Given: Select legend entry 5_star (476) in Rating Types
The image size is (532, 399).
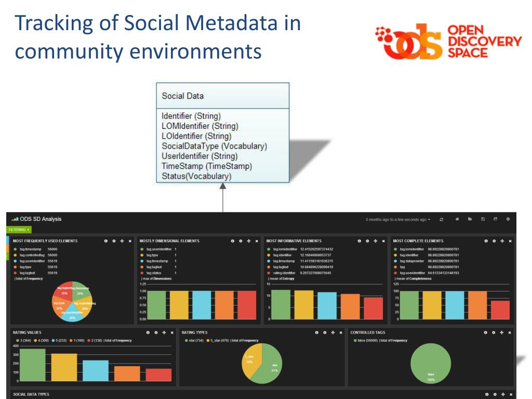Looking at the screenshot, I should click(218, 340).
